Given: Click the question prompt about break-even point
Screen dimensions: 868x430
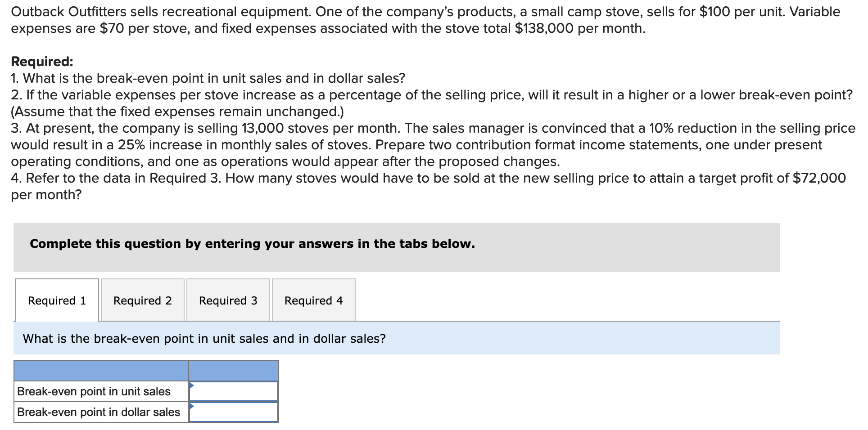Looking at the screenshot, I should point(203,338).
